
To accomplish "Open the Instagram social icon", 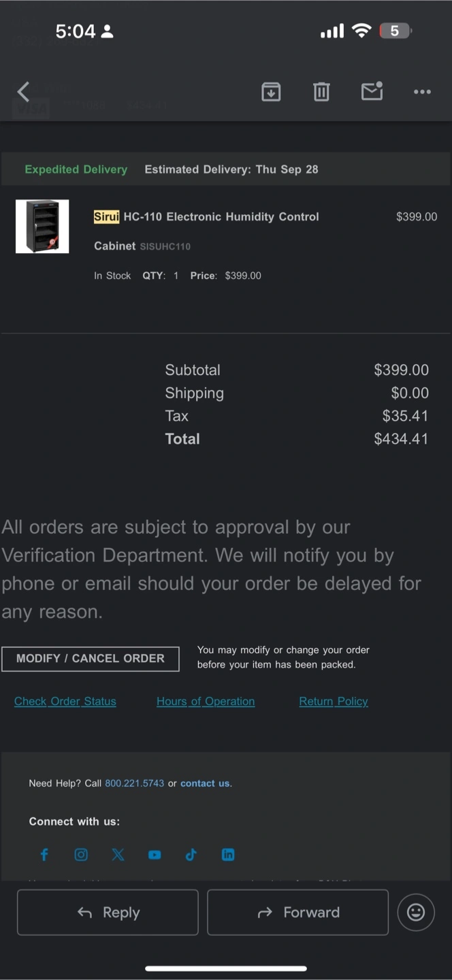I will coord(81,855).
